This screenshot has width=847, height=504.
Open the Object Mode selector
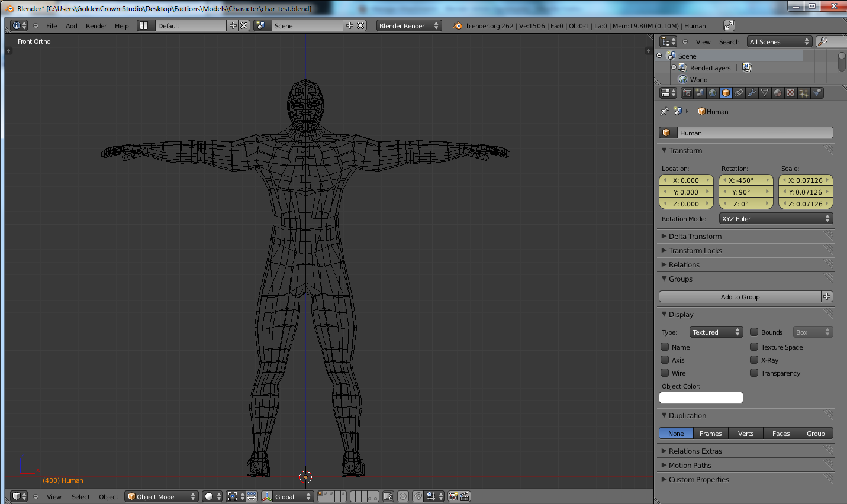coord(161,496)
